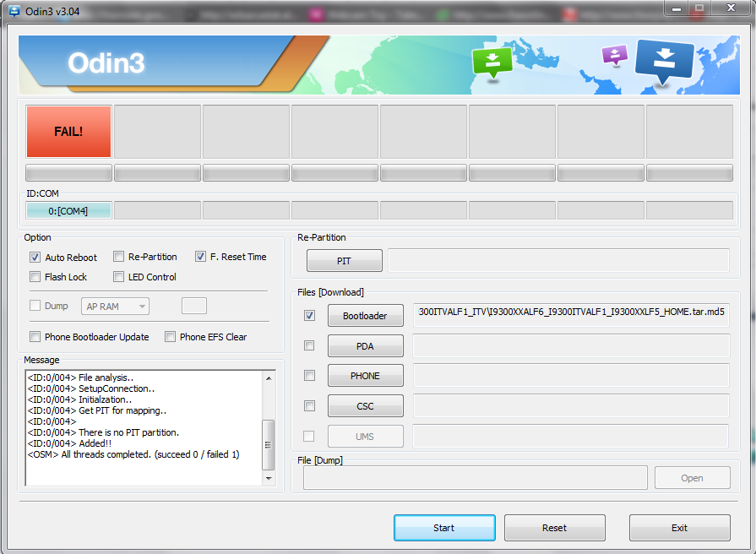Enable the Flash Lock option

[x=35, y=277]
